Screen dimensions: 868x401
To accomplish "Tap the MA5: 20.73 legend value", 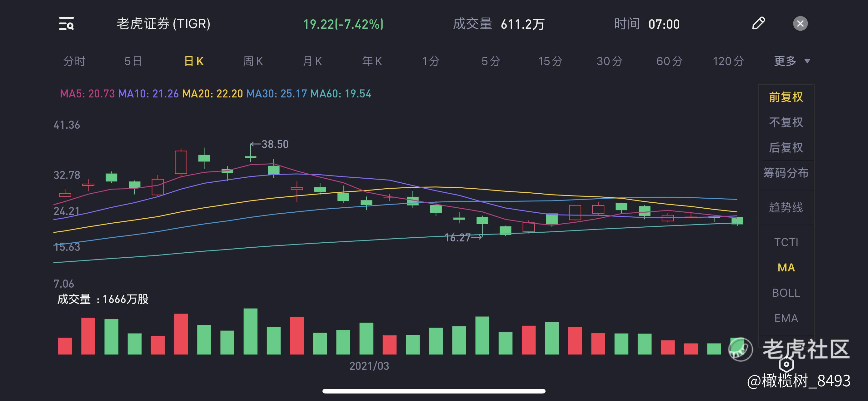I will 87,94.
